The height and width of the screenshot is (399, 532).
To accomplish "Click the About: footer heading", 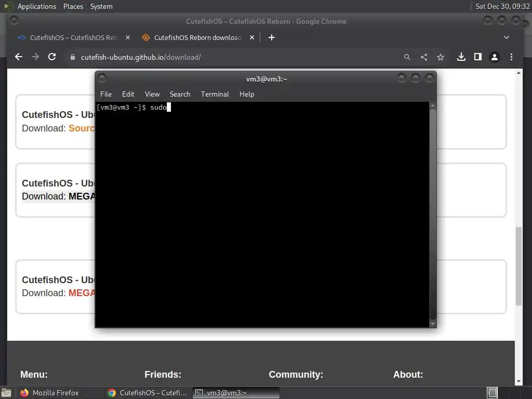I will coord(408,374).
